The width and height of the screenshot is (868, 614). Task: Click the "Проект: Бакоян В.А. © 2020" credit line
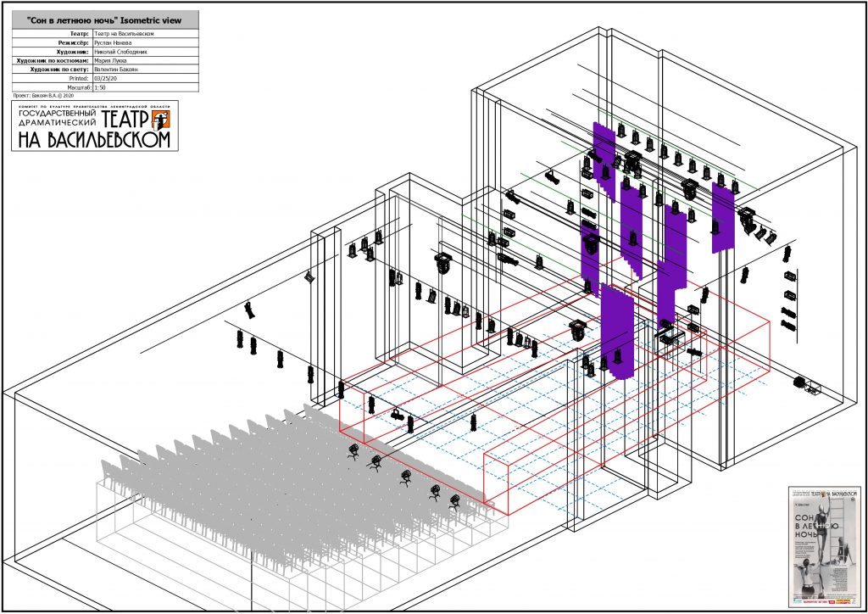[43, 96]
